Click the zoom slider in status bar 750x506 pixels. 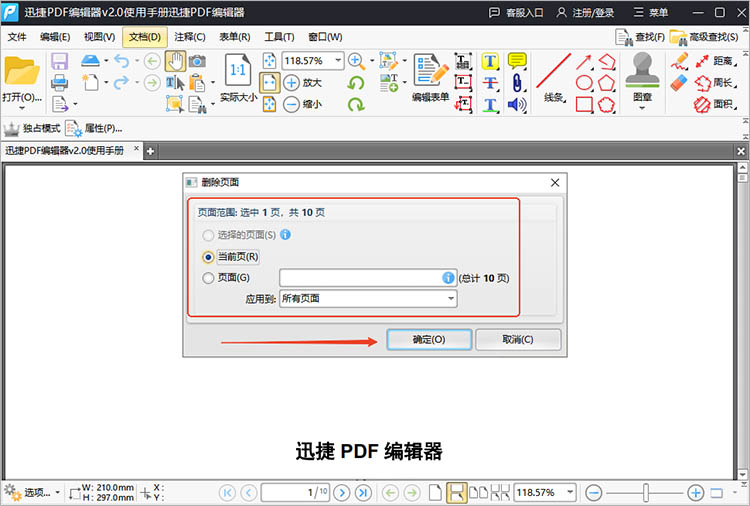tap(646, 492)
